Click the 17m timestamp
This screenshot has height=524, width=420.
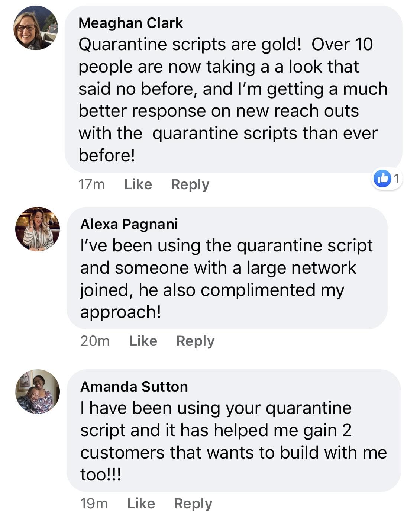91,184
